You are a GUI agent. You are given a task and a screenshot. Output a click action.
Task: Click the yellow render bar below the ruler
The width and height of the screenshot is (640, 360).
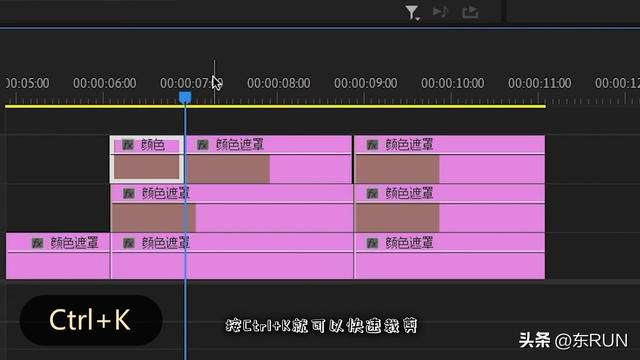[275, 107]
